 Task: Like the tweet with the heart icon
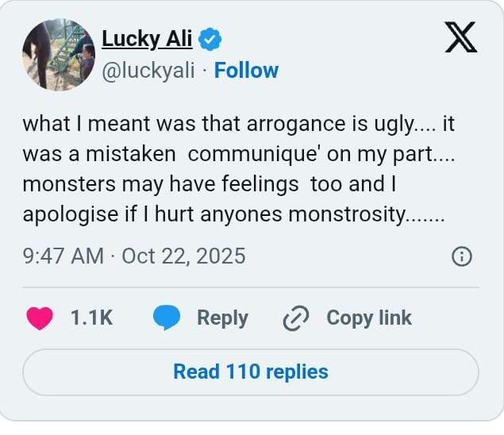(x=40, y=318)
